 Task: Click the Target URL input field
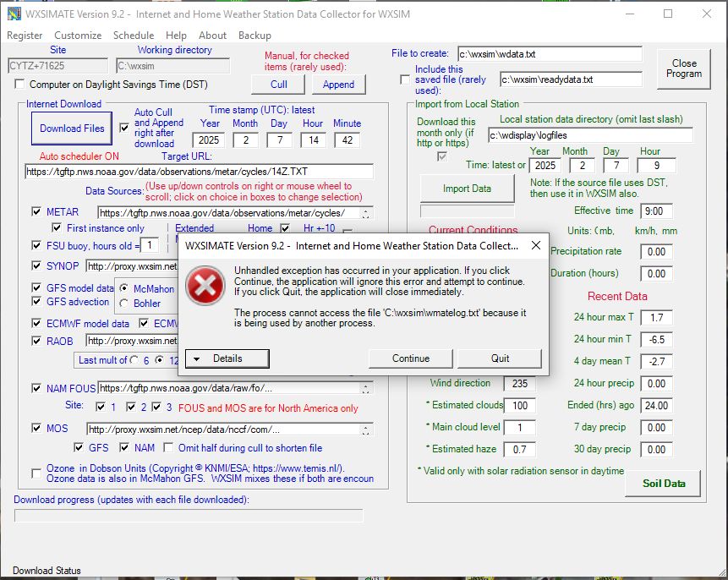pos(199,172)
